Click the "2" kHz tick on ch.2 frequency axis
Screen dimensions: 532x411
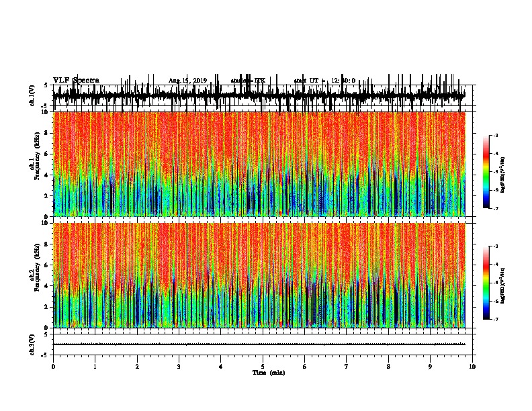point(46,307)
